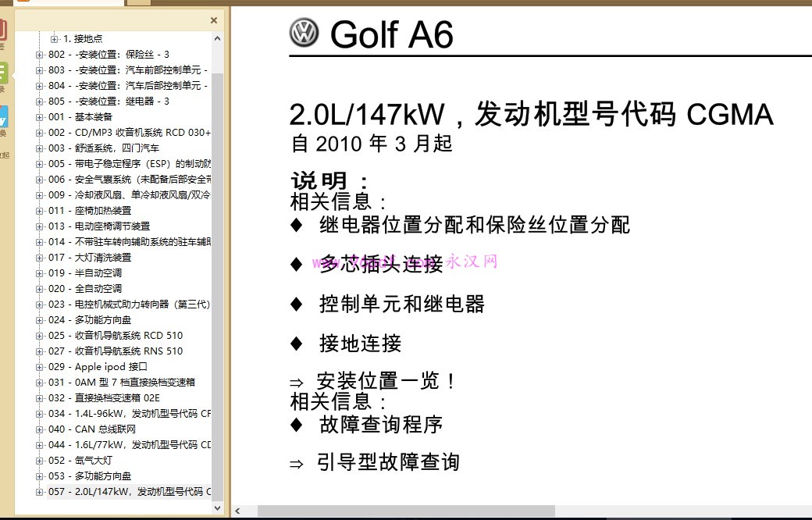Expand the 001 基本装备 bookmark
The height and width of the screenshot is (520, 812).
(39, 117)
